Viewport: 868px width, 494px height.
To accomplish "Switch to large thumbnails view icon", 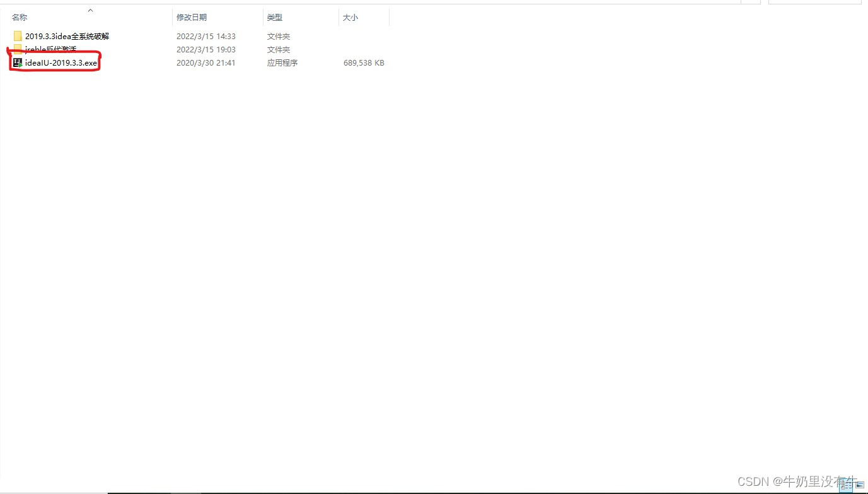I will [x=860, y=485].
